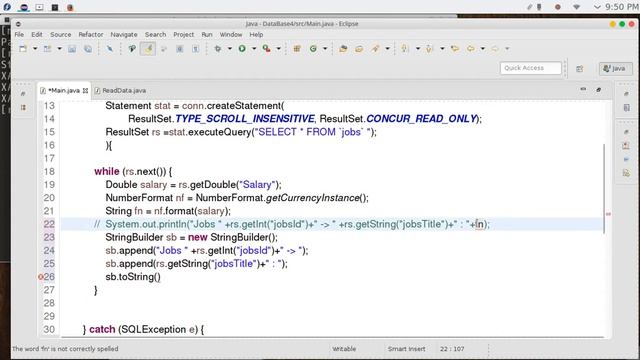This screenshot has height=360, width=640.
Task: Expand the Run configurations dropdown arrow
Action: (x=254, y=49)
